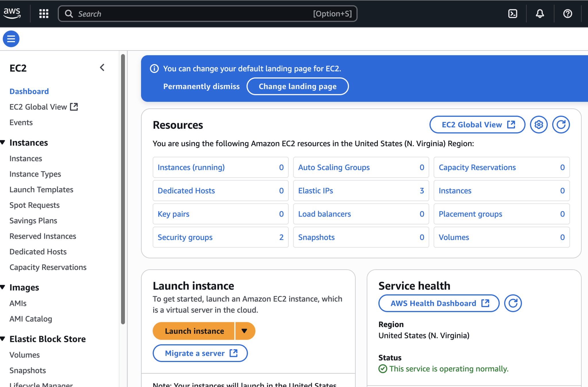
Task: Open the Elastic IPs resource link
Action: [x=316, y=191]
